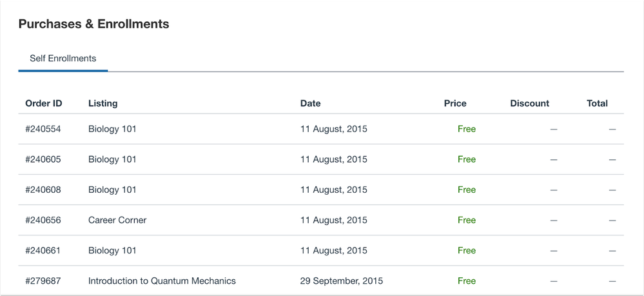
Task: Click the Purchases & Enrollments heading
Action: (x=94, y=24)
